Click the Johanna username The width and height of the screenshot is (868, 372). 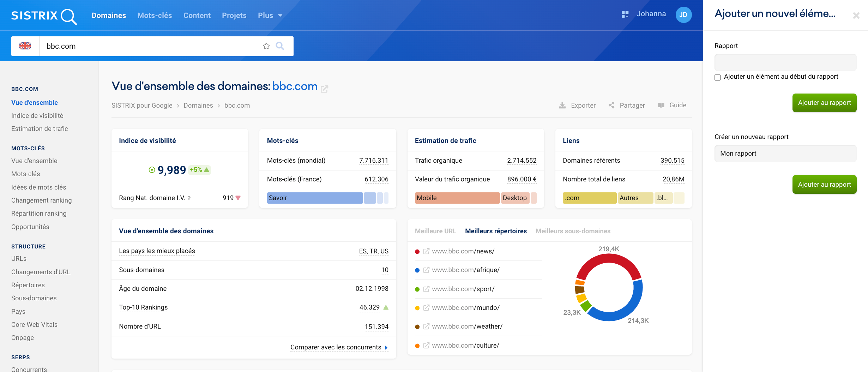(651, 14)
